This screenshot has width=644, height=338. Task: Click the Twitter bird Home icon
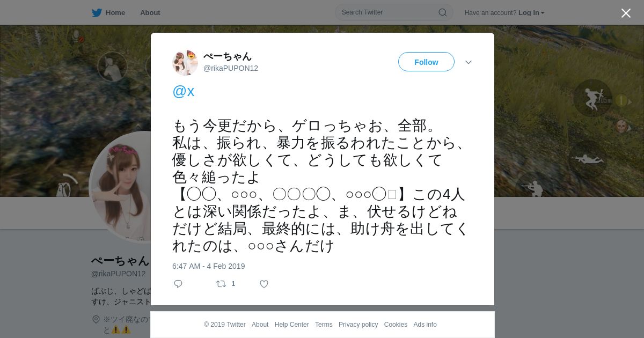tap(97, 12)
